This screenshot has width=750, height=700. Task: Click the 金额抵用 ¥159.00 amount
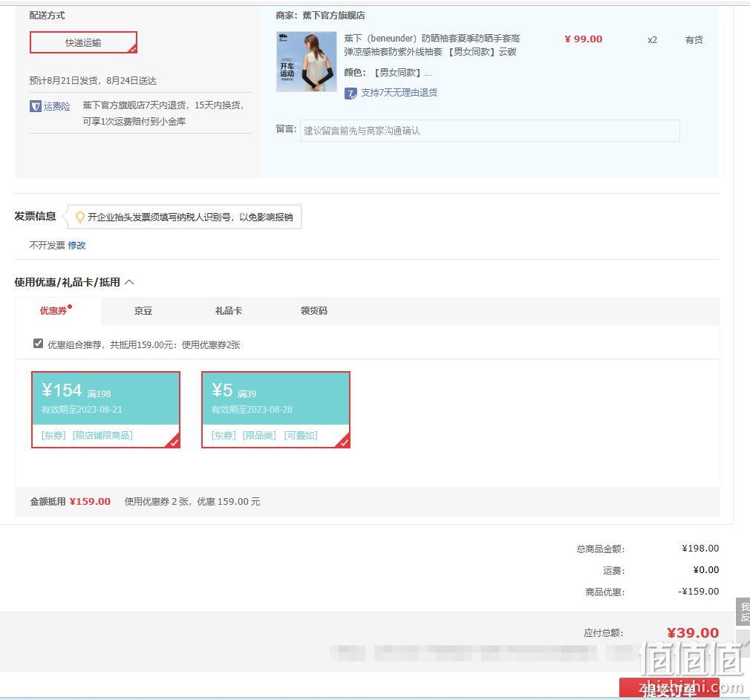click(x=90, y=501)
